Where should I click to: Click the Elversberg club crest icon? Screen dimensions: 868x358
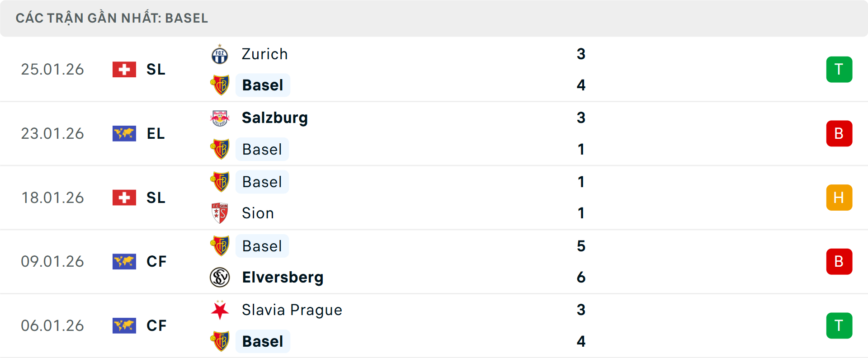pyautogui.click(x=220, y=277)
